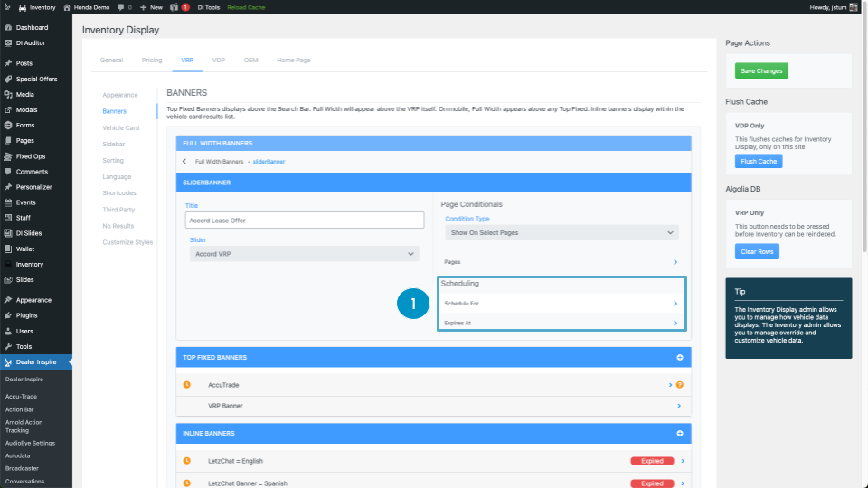868x488 pixels.
Task: Switch to the Pricing tab
Action: pos(152,60)
